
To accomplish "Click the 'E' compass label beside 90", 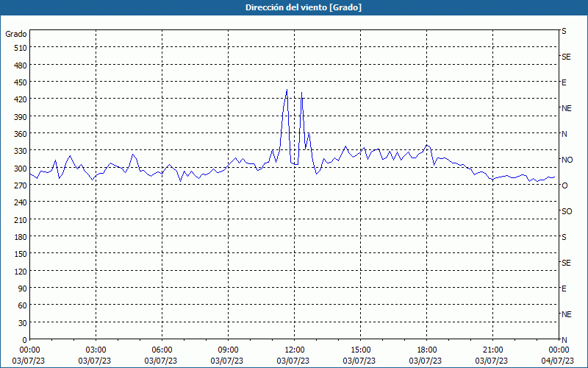I will pyautogui.click(x=564, y=289).
